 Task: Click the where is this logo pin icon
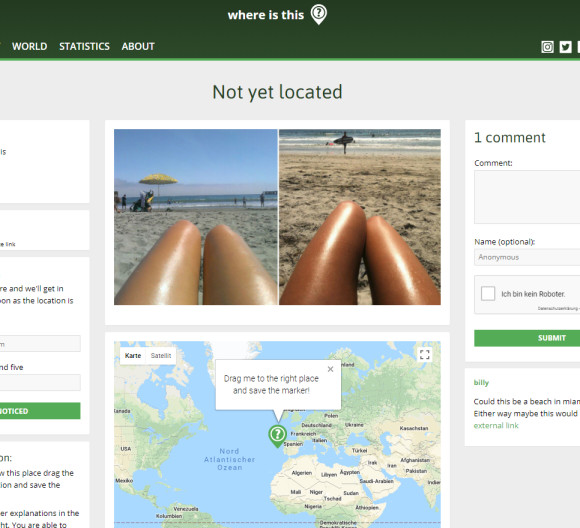[318, 14]
